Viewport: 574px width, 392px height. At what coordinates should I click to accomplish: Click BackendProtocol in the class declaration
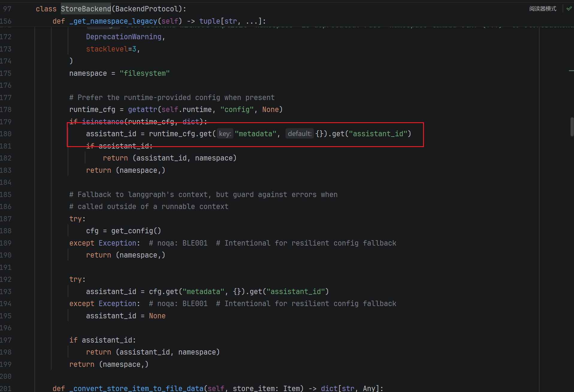tap(146, 9)
